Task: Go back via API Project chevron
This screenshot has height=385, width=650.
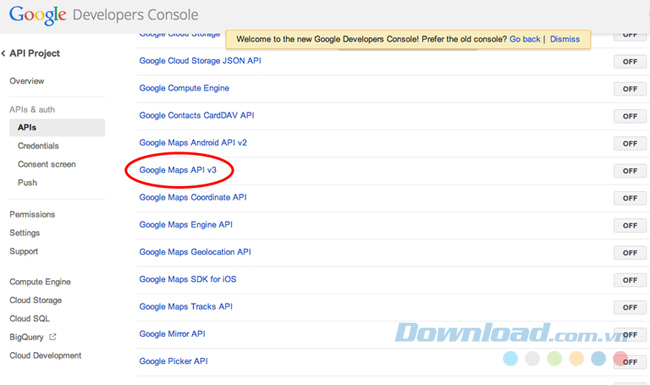Action: [3, 53]
